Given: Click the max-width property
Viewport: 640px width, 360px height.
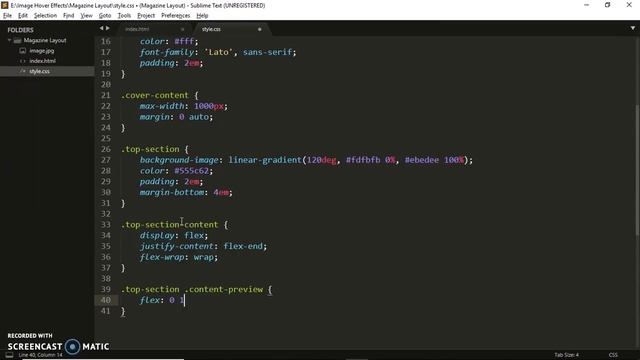Looking at the screenshot, I should tap(162, 106).
